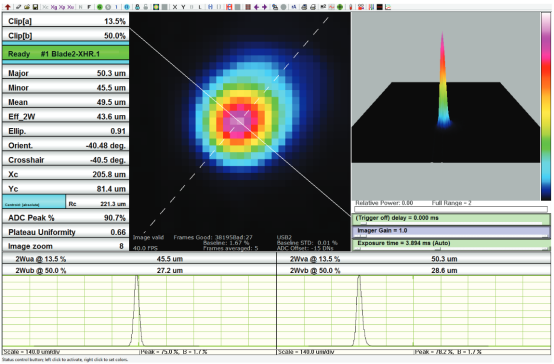The width and height of the screenshot is (554, 364).
Task: Click the red up-arrow toolbar icon
Action: click(7, 7)
